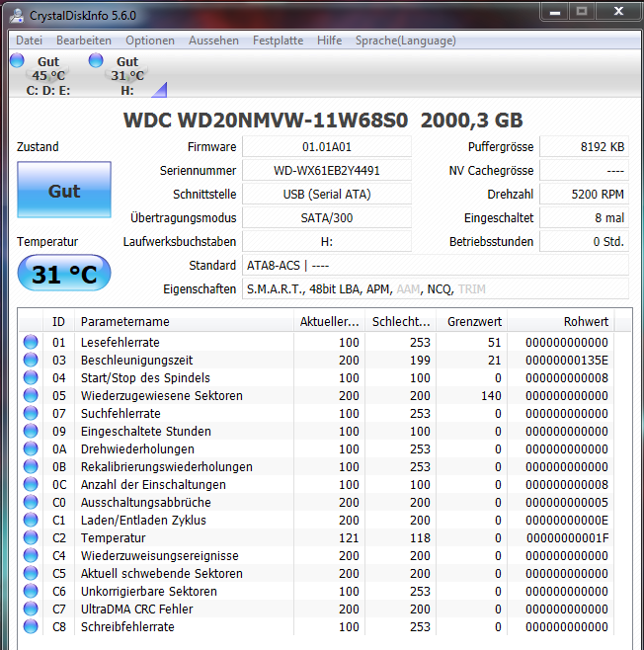
Task: Click the drive title WDC WD20NMVW-11W68S0
Action: click(x=266, y=121)
